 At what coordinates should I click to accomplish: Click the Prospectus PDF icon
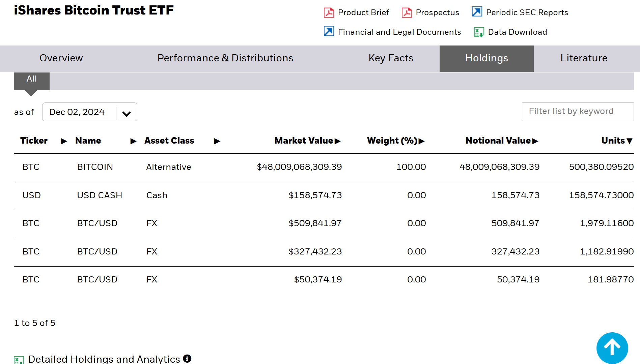click(x=407, y=12)
